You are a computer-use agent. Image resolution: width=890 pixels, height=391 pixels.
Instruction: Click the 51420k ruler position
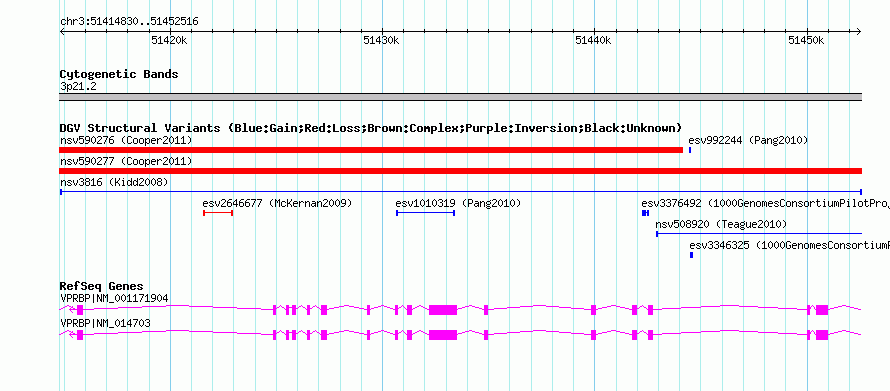pos(170,40)
